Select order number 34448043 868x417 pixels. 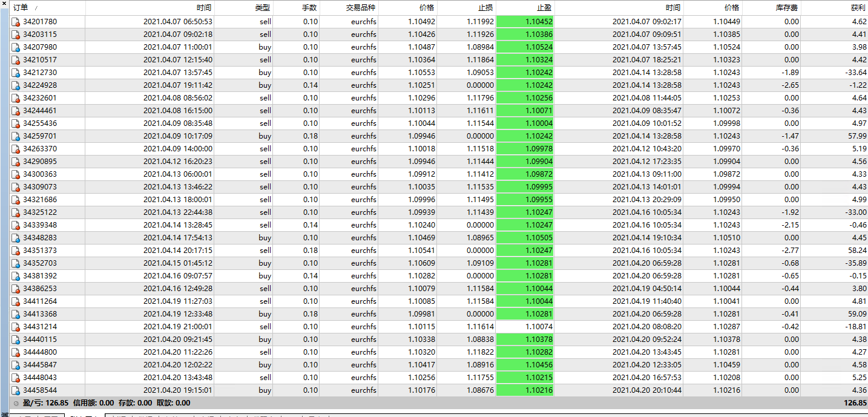[40, 378]
